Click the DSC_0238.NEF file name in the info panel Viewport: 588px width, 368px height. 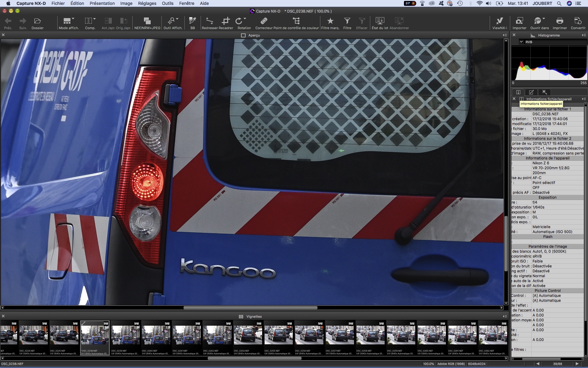click(x=545, y=114)
